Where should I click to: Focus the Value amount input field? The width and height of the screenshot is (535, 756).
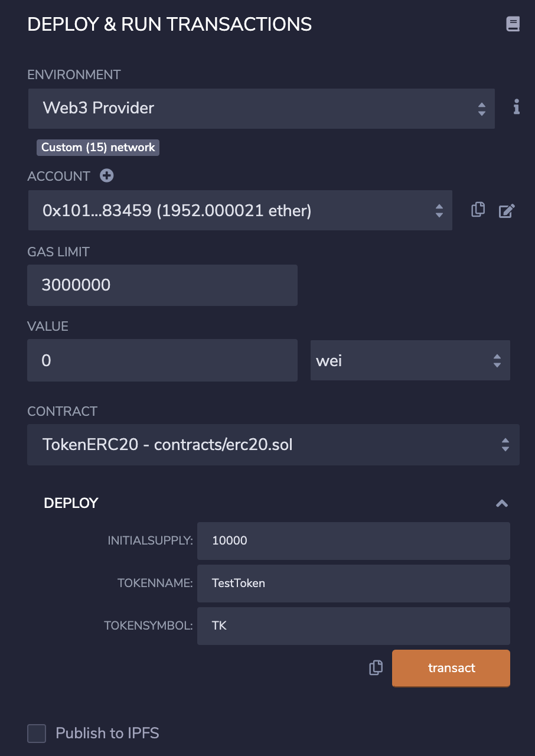[162, 360]
